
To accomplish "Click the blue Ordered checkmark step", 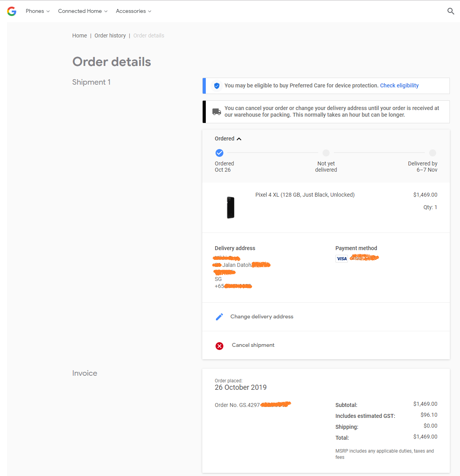I will click(219, 153).
